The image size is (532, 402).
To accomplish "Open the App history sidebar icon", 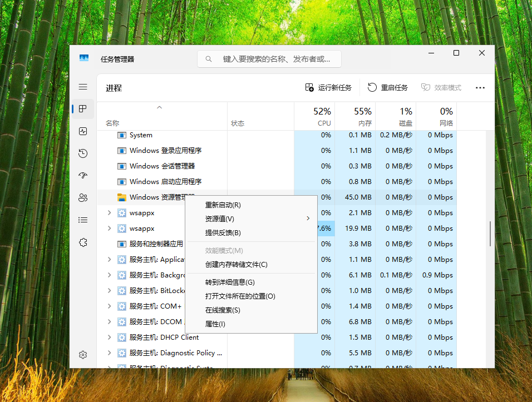I will pyautogui.click(x=83, y=153).
